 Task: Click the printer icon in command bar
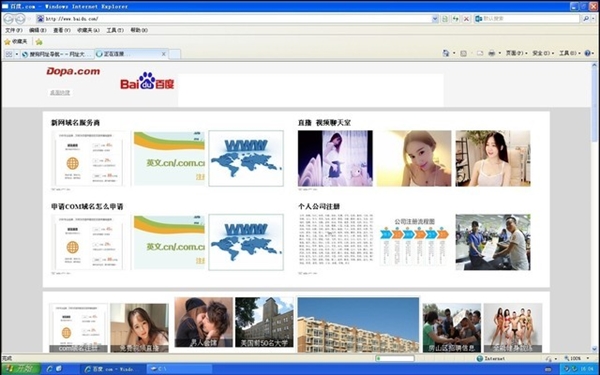pos(492,53)
